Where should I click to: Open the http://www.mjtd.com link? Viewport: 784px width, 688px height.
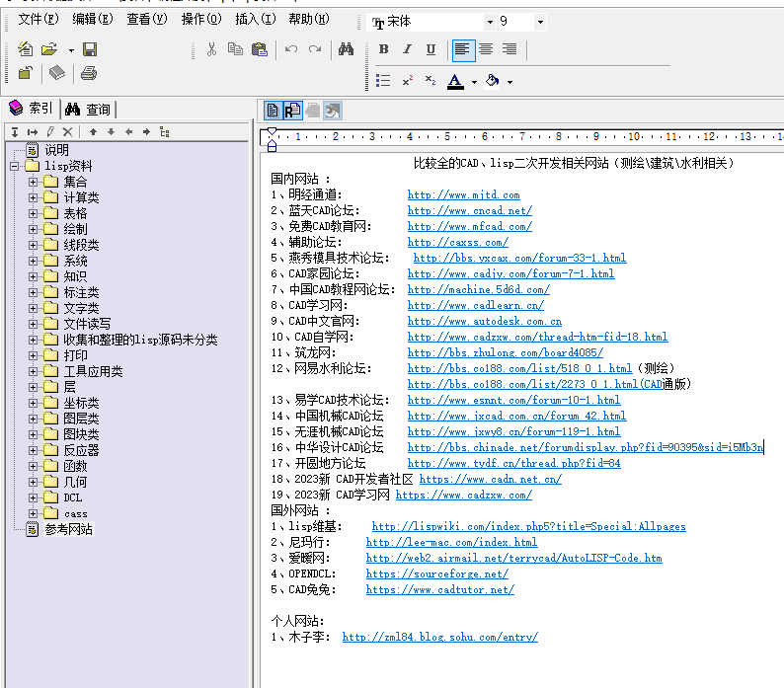pos(463,195)
